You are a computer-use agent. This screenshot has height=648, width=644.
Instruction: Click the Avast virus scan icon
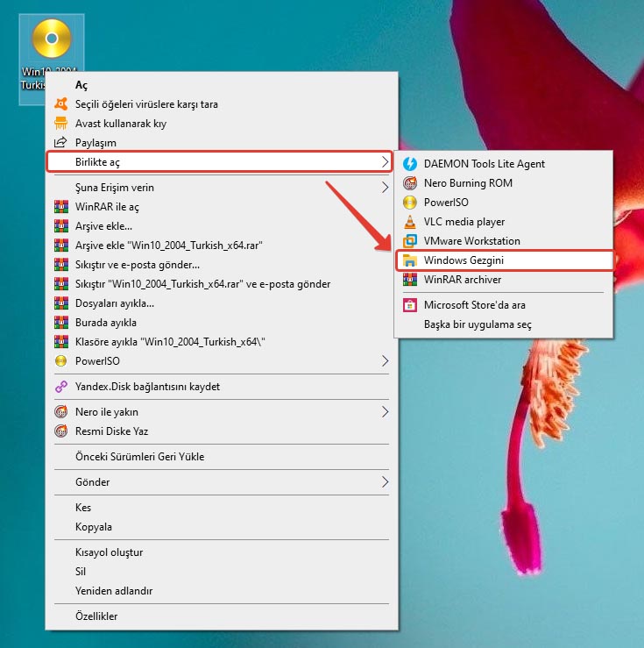click(x=60, y=103)
